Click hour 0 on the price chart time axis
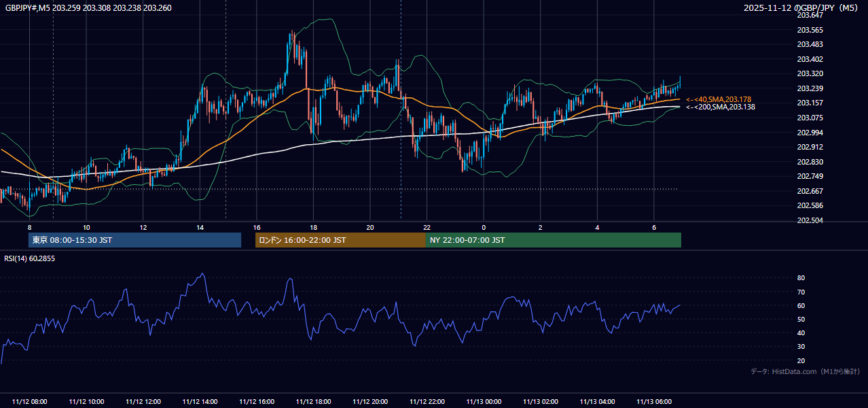This screenshot has width=868, height=408. point(484,227)
